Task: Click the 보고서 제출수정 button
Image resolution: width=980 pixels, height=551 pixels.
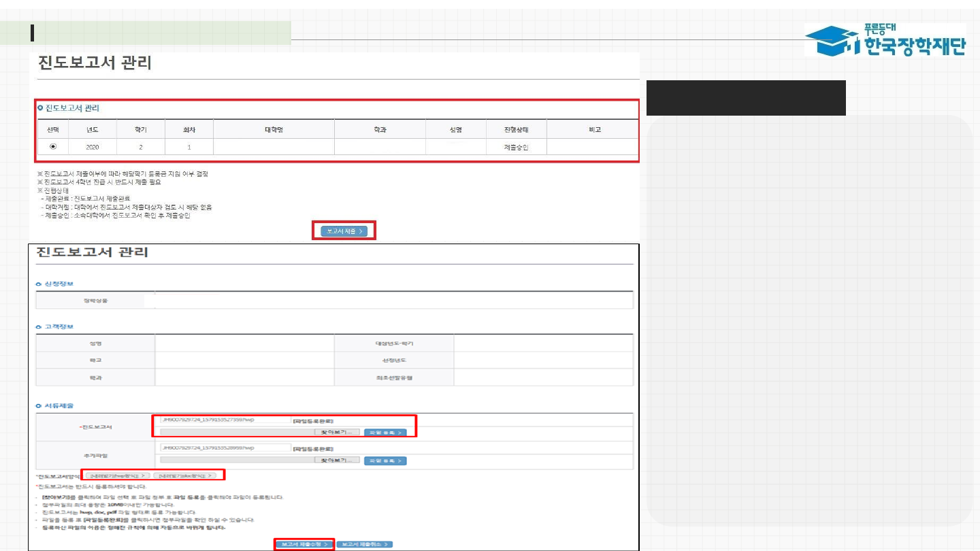Action: coord(305,544)
